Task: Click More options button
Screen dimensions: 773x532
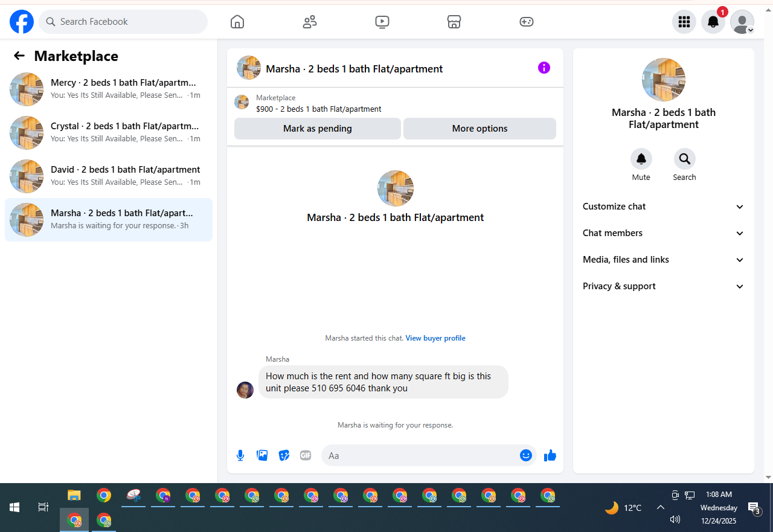Action: (480, 129)
